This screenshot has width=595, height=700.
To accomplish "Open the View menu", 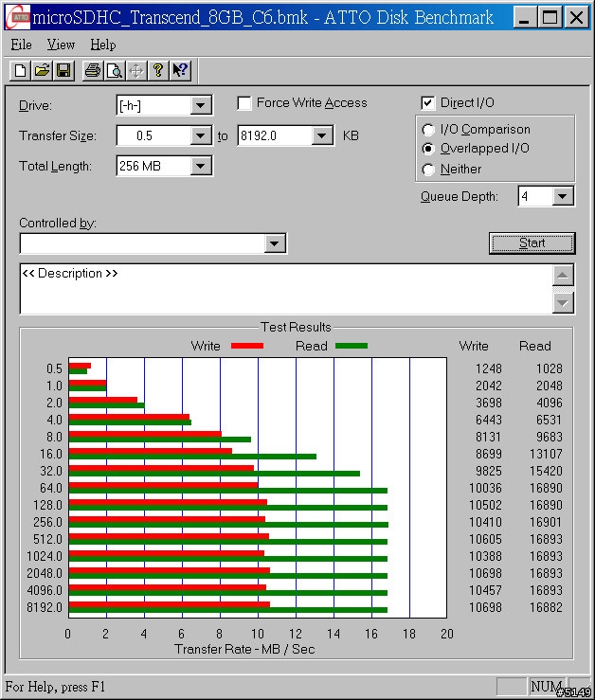I will pos(61,45).
